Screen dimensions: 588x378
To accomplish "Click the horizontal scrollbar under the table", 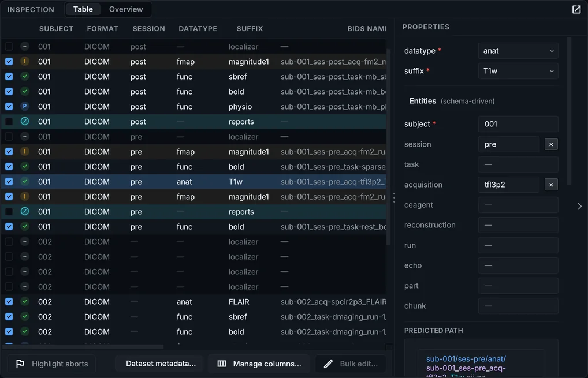I will point(83,346).
